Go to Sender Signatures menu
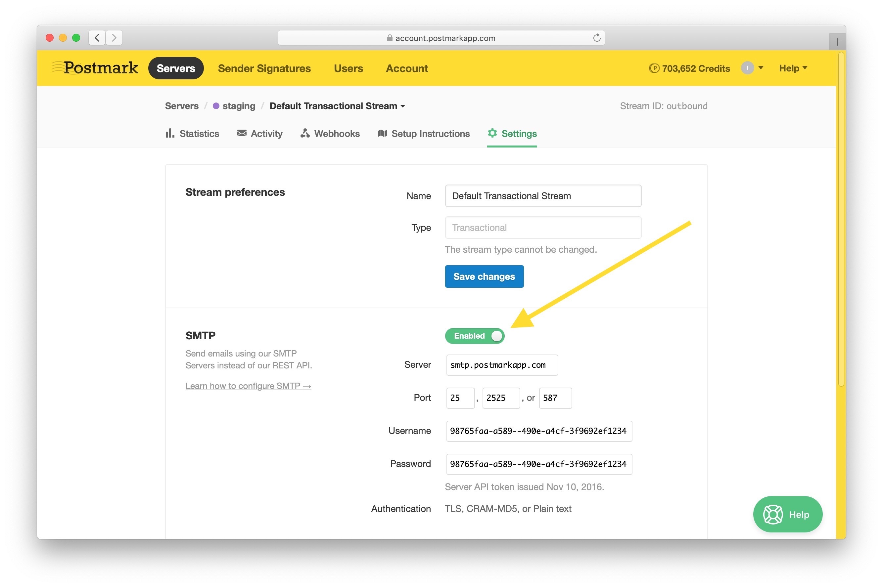The image size is (883, 588). click(x=264, y=68)
